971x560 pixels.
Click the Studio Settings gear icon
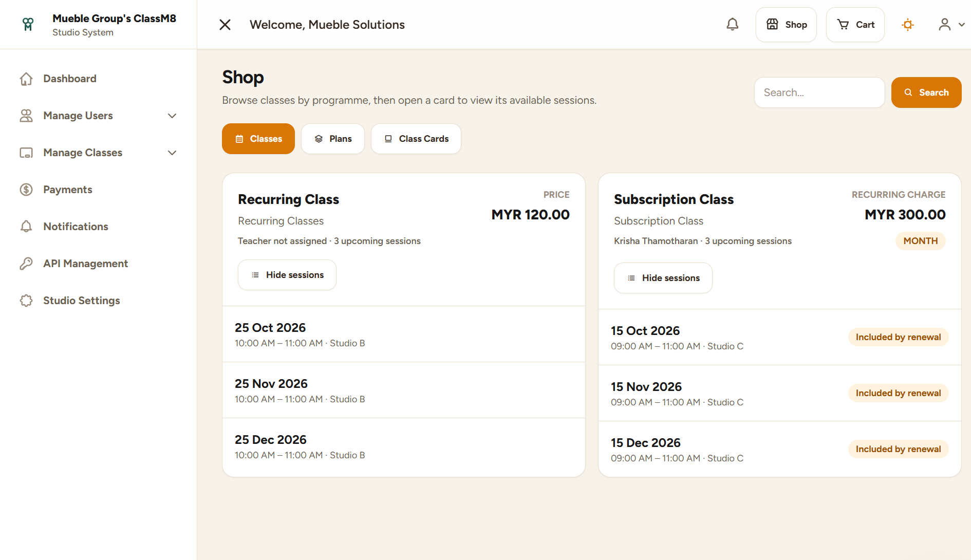tap(26, 301)
